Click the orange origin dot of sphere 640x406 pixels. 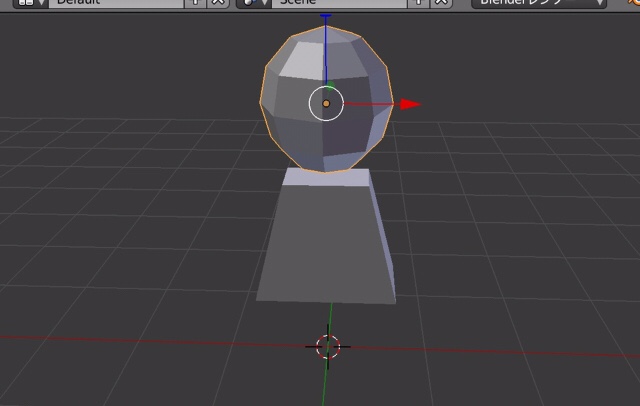326,104
